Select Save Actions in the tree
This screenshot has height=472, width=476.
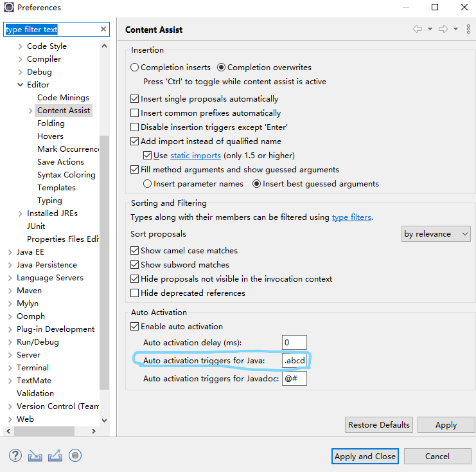pos(61,162)
